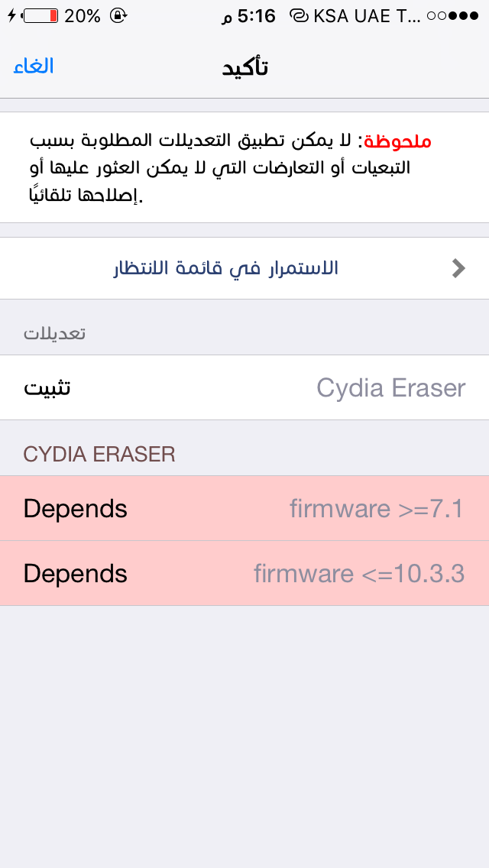Tap the battery icon in status bar
The width and height of the screenshot is (489, 868).
tap(40, 15)
